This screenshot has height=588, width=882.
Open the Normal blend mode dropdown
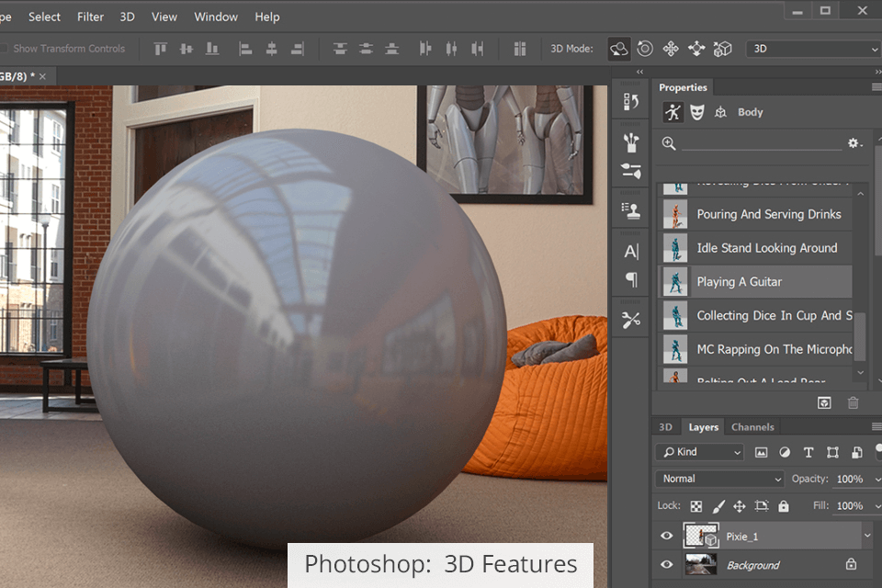coord(719,479)
